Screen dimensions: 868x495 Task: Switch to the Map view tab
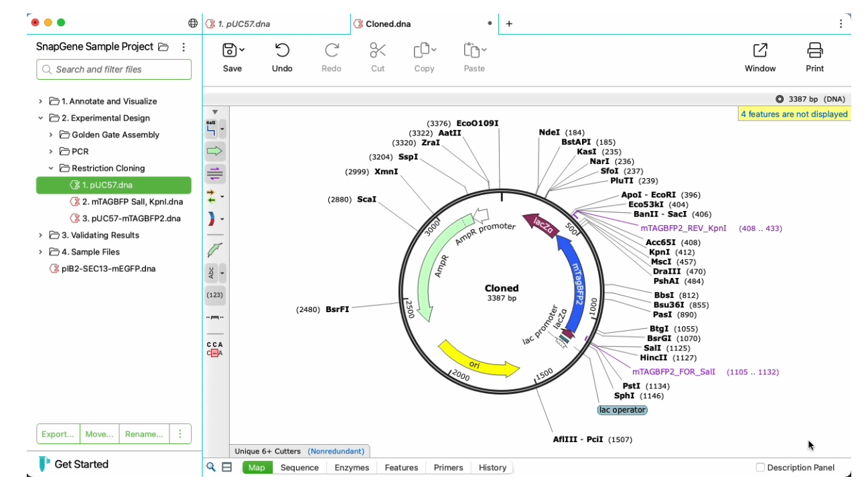(257, 468)
